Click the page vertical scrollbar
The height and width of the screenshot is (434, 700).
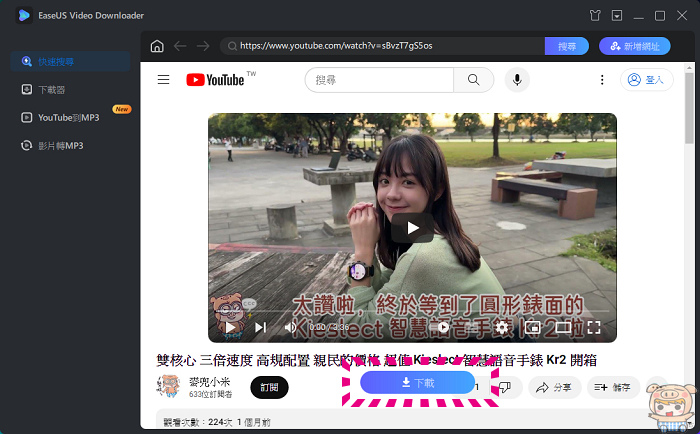pos(689,107)
